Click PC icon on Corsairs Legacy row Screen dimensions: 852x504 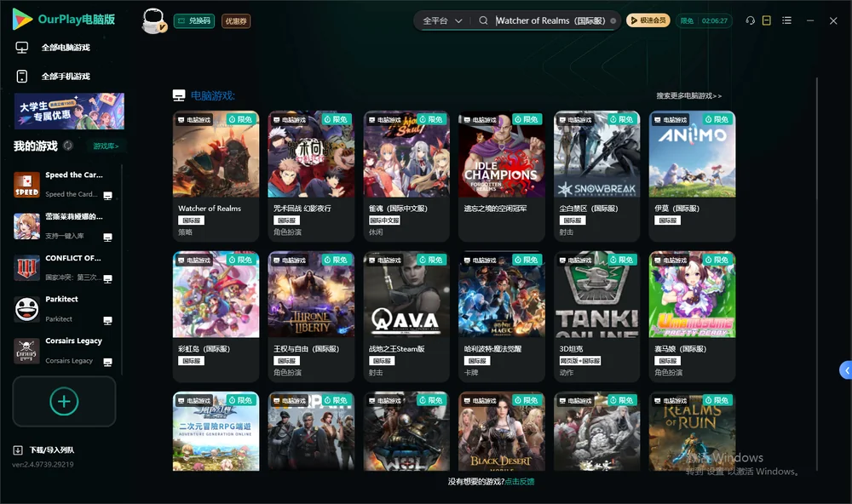point(107,363)
